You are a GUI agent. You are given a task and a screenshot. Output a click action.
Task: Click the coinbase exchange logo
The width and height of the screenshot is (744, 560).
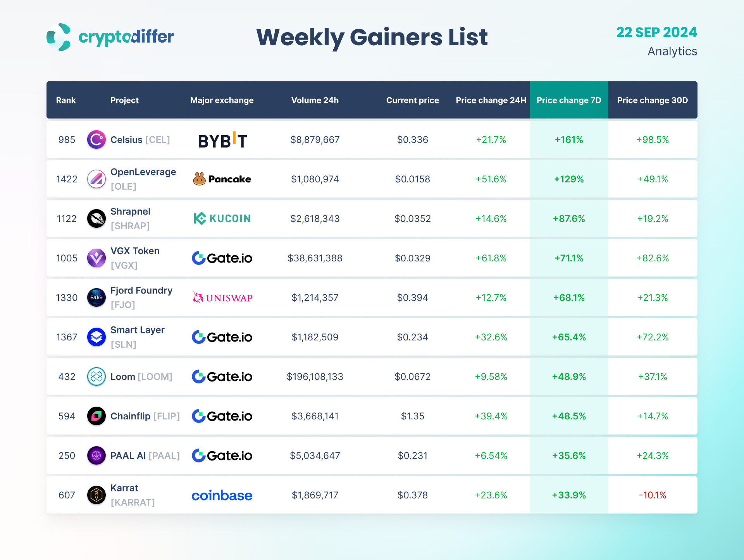tap(222, 495)
